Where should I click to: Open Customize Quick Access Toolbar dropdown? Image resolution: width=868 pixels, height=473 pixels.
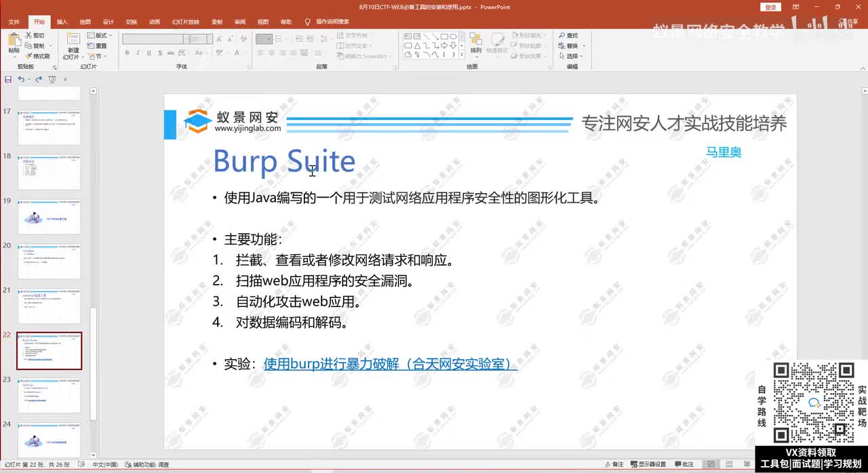coord(65,79)
